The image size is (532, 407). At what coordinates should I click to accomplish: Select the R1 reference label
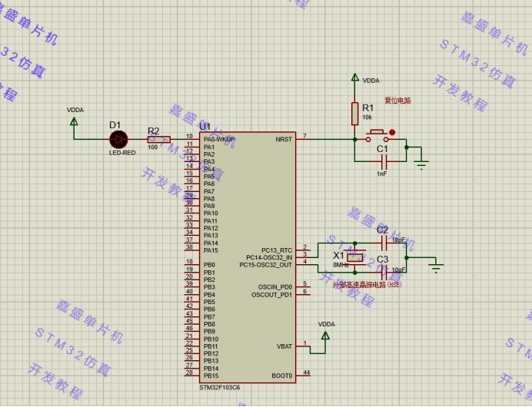(x=367, y=108)
